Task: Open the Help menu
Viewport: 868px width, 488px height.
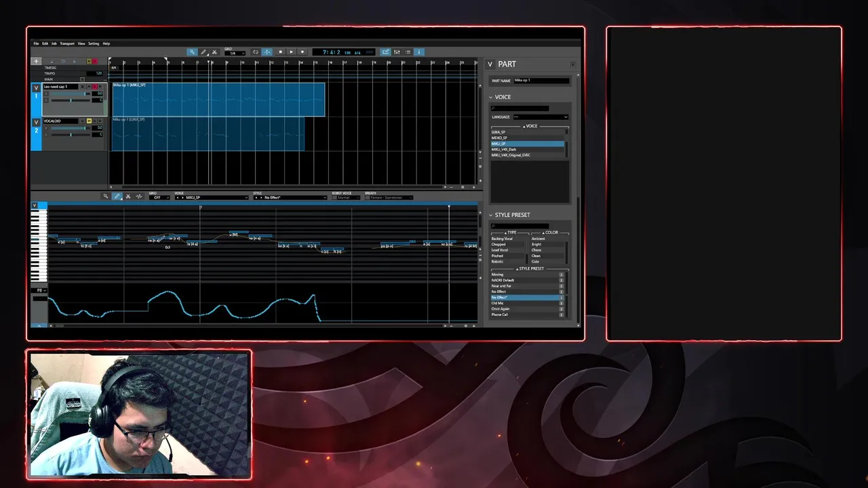Action: (106, 43)
